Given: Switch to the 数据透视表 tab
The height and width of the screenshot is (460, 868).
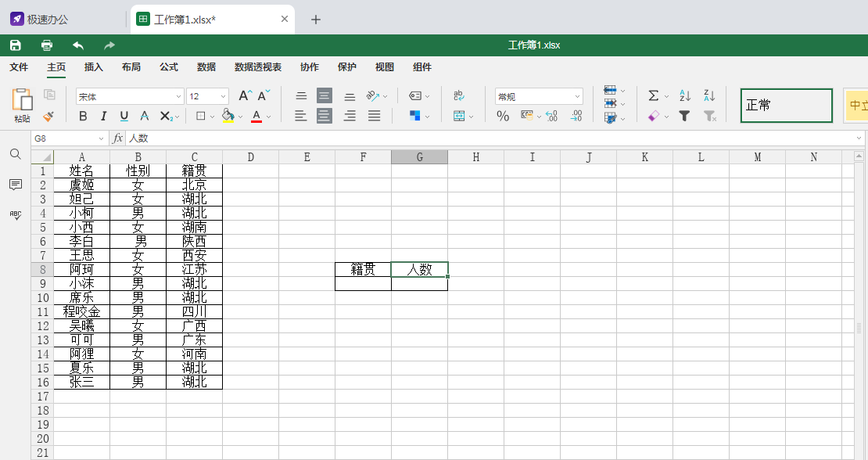Looking at the screenshot, I should pyautogui.click(x=258, y=67).
